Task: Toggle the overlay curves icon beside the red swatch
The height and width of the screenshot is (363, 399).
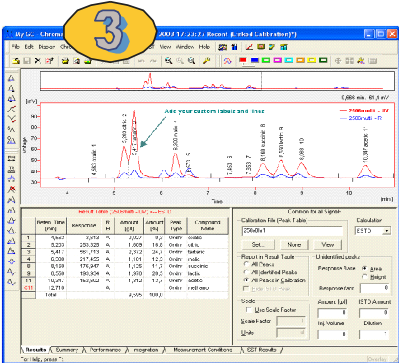Action: click(x=228, y=61)
